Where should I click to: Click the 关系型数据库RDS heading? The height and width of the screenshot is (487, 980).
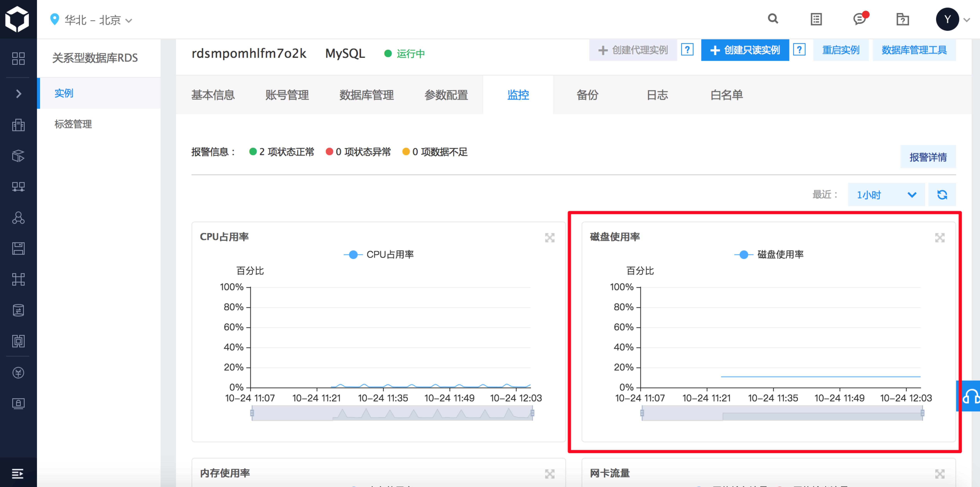click(95, 58)
